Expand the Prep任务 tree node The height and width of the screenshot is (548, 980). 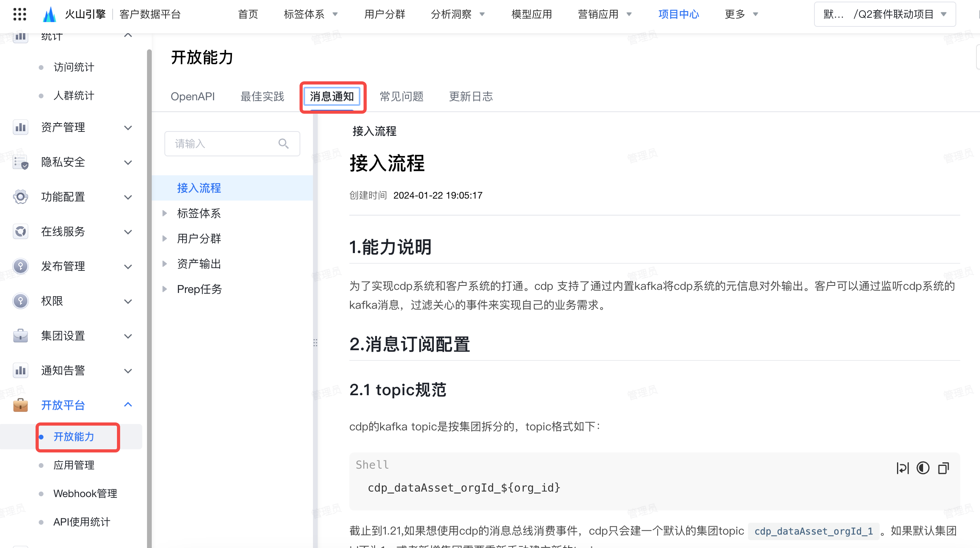point(165,289)
